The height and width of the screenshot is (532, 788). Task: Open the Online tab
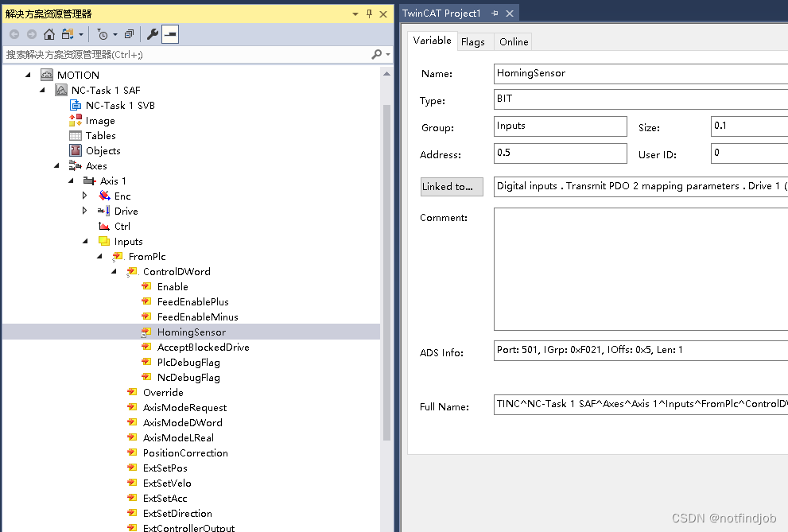[512, 41]
